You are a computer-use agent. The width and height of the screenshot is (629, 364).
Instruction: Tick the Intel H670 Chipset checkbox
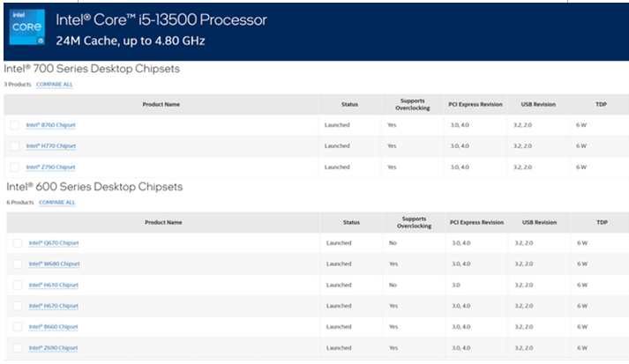pyautogui.click(x=18, y=306)
